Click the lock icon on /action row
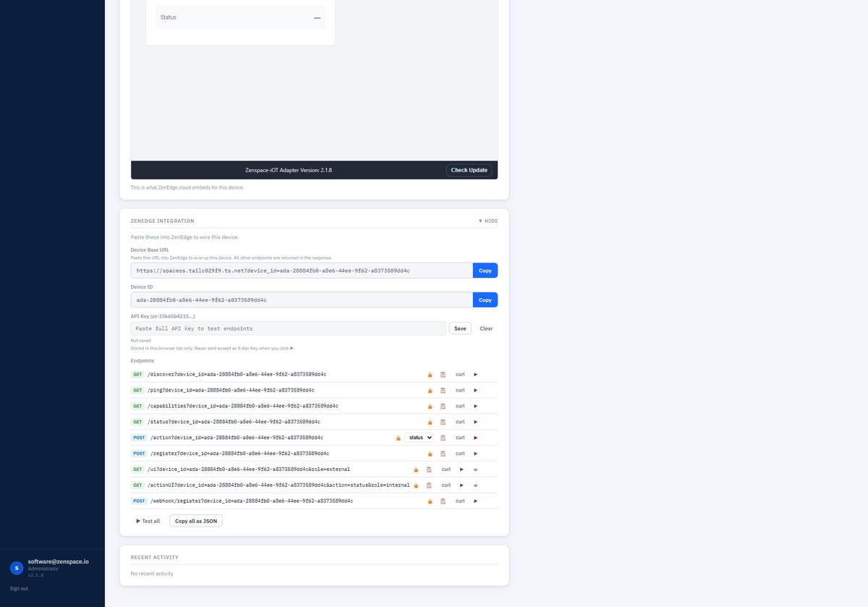The image size is (868, 607). pyautogui.click(x=398, y=438)
